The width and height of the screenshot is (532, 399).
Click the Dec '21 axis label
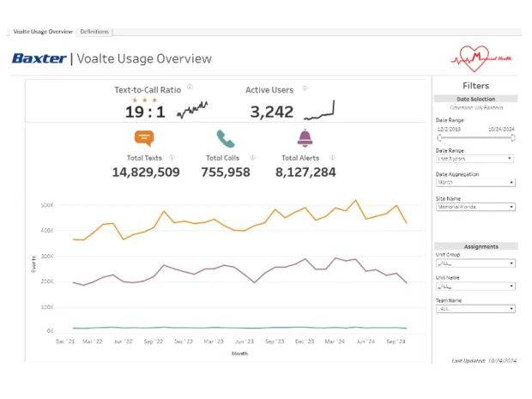(x=65, y=342)
